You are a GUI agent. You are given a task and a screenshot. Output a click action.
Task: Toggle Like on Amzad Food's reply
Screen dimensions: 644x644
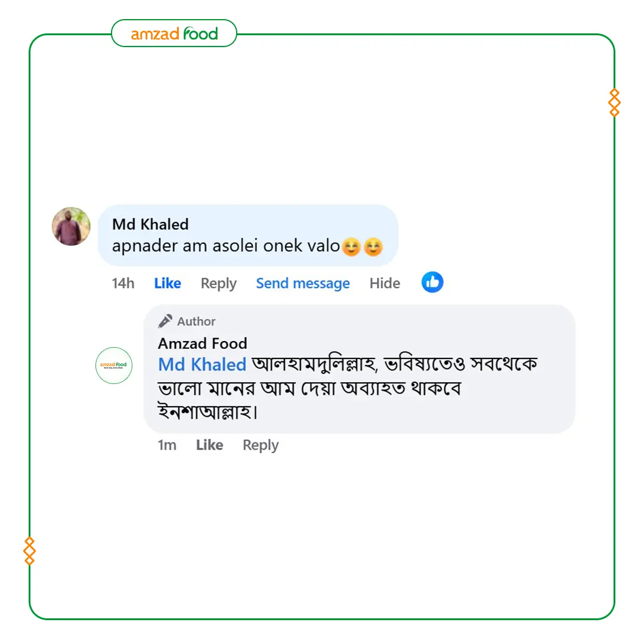[x=209, y=445]
